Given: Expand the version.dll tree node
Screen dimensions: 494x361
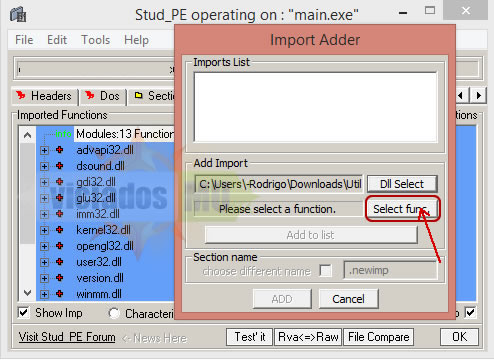Looking at the screenshot, I should [x=44, y=278].
